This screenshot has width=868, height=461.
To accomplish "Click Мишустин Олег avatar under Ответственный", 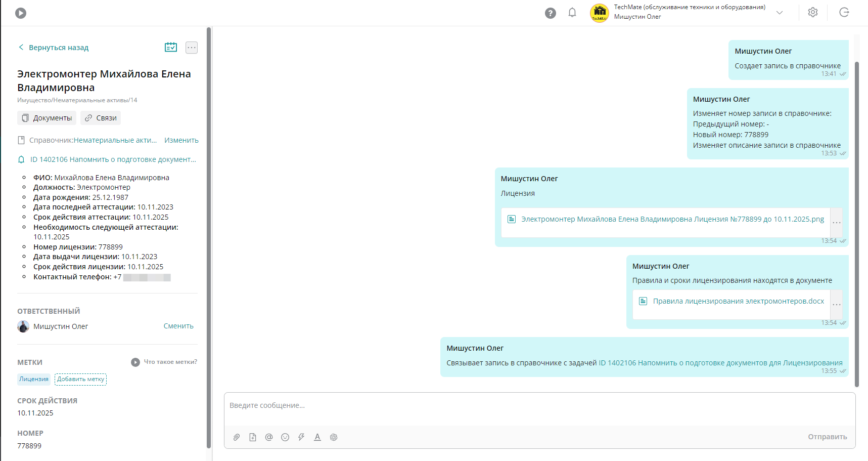I will 23,326.
